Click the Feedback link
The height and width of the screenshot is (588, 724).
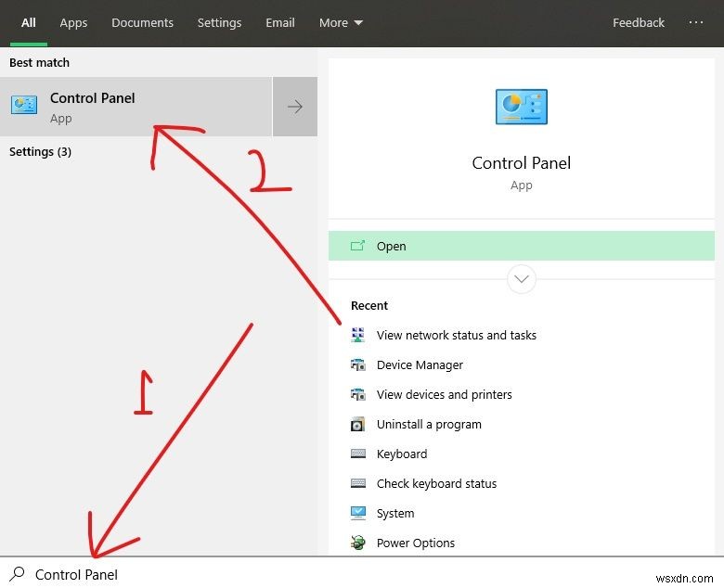click(x=638, y=22)
